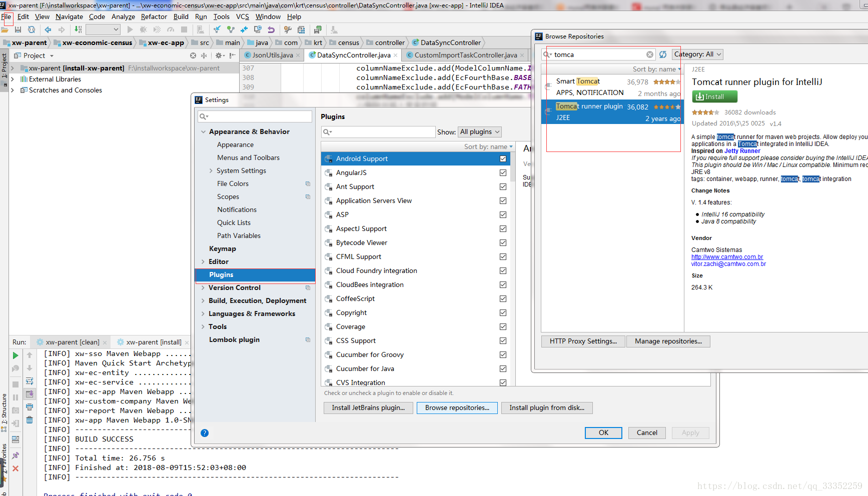Click the reload icon in Browse Repositories

tap(663, 54)
